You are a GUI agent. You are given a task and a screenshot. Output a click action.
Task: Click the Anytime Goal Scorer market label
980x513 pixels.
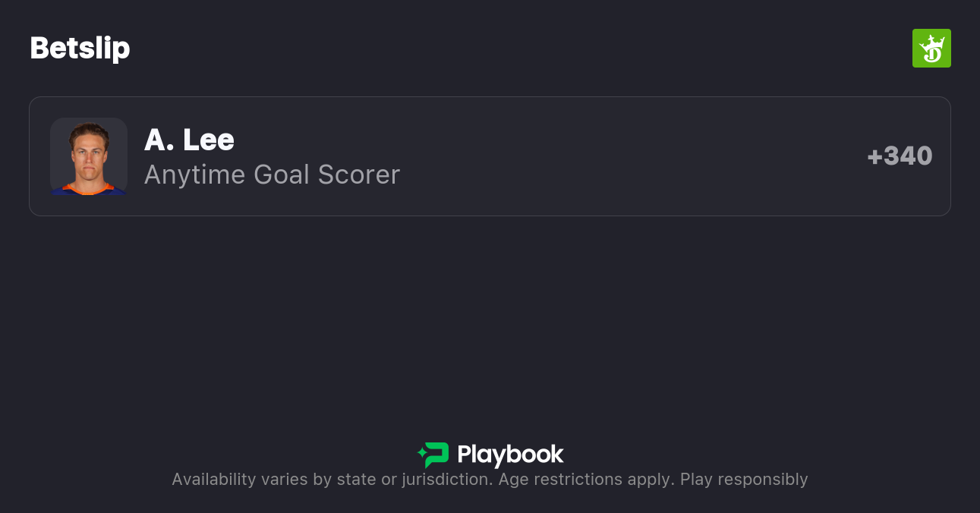pyautogui.click(x=272, y=175)
